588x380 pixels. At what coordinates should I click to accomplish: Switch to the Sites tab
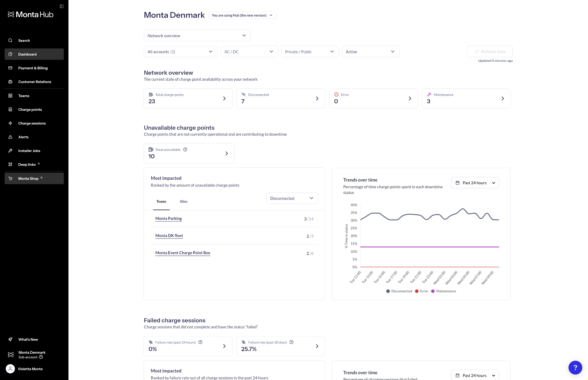coord(184,202)
